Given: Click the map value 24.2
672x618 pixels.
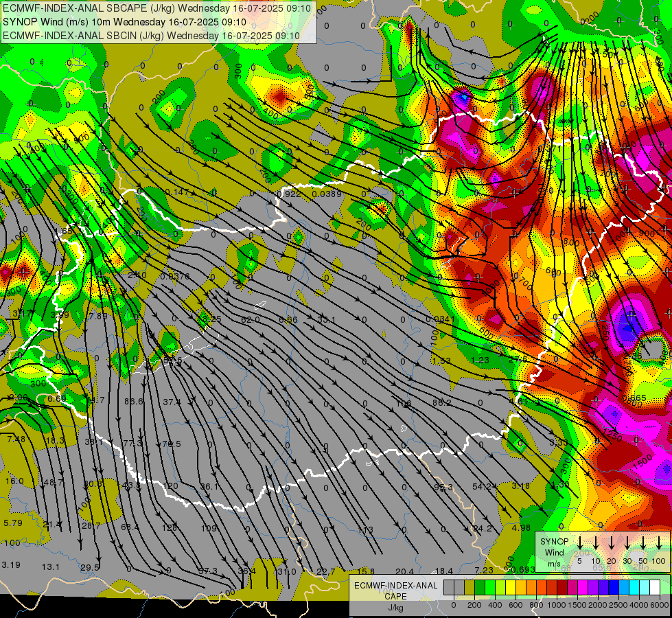Looking at the screenshot, I should pos(482,528).
